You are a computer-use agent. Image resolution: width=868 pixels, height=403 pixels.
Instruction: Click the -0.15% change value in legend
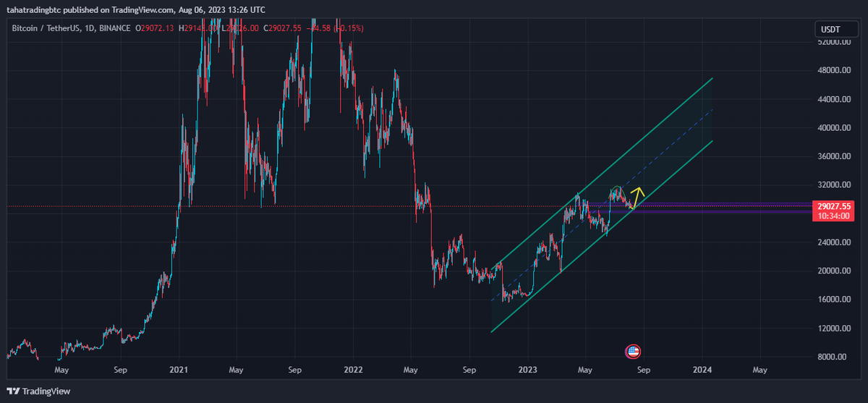point(349,28)
